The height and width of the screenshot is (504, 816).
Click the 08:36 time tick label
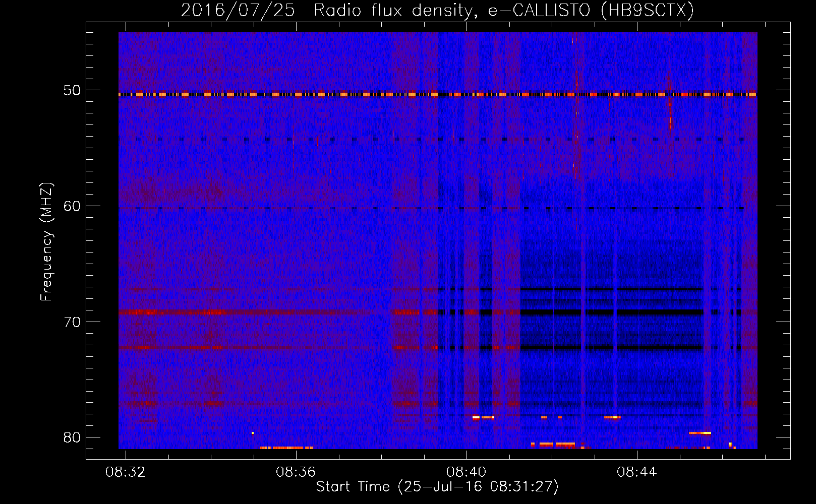pos(296,472)
